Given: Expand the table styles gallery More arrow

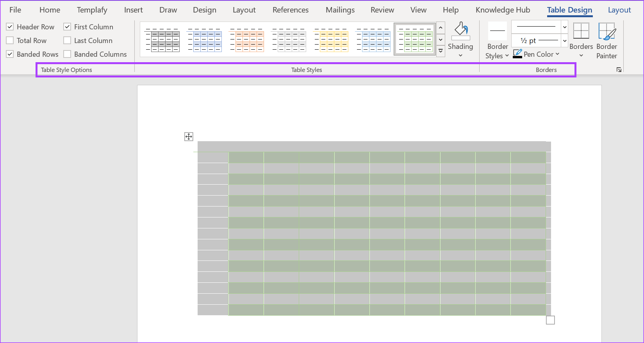Looking at the screenshot, I should click(x=441, y=51).
